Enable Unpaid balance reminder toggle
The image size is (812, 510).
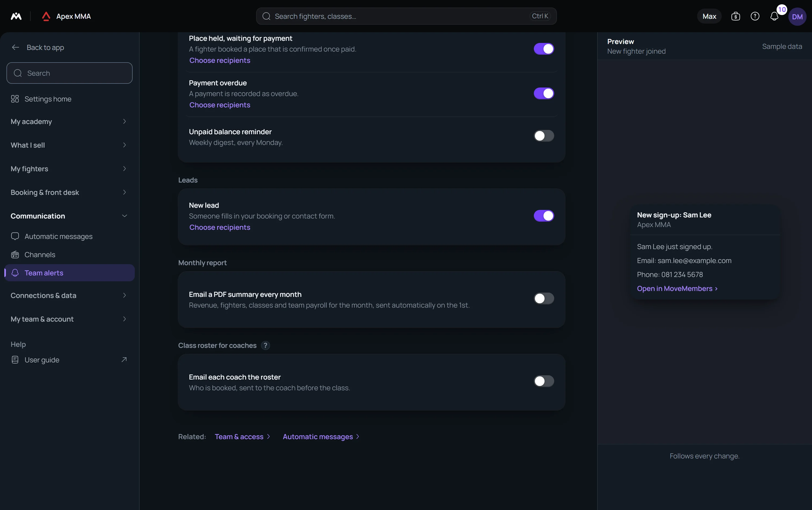click(543, 136)
